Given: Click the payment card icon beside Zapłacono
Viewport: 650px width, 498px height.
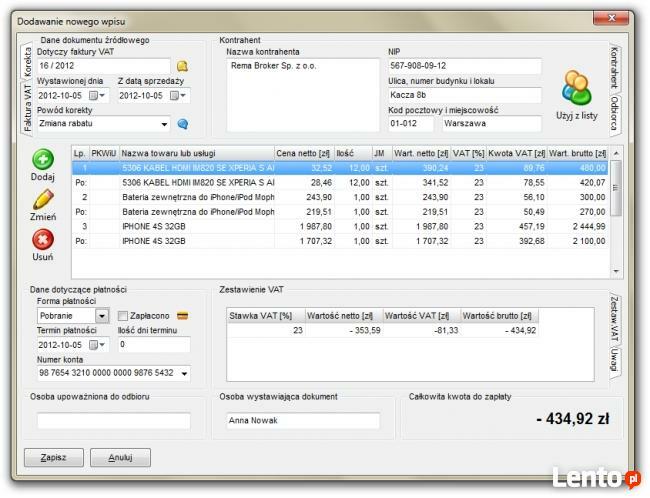Looking at the screenshot, I should tap(182, 316).
